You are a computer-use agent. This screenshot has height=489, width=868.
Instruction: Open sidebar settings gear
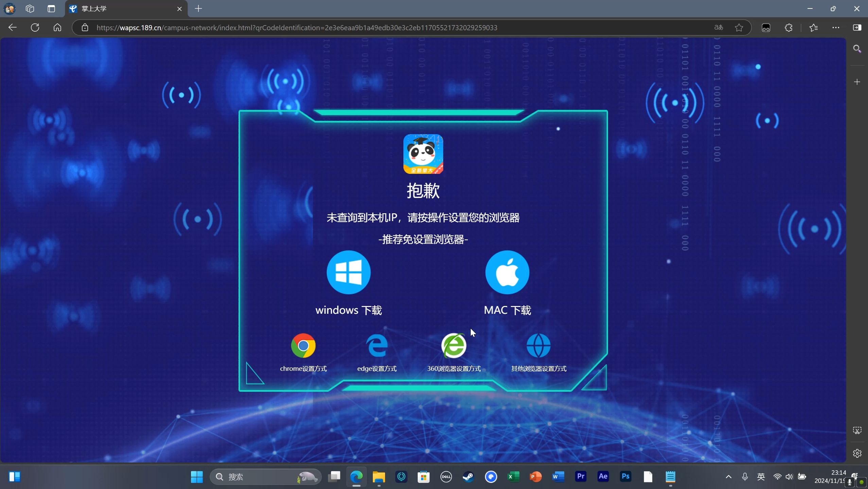click(x=857, y=453)
